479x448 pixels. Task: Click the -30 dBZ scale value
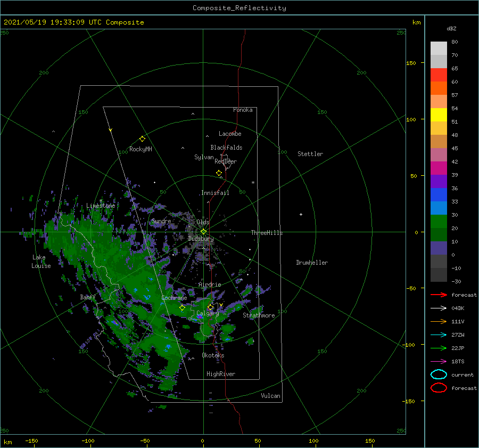pos(457,281)
